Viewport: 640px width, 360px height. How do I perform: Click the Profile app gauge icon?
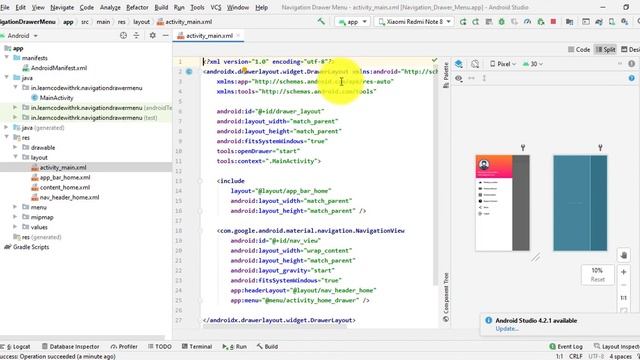[527, 22]
